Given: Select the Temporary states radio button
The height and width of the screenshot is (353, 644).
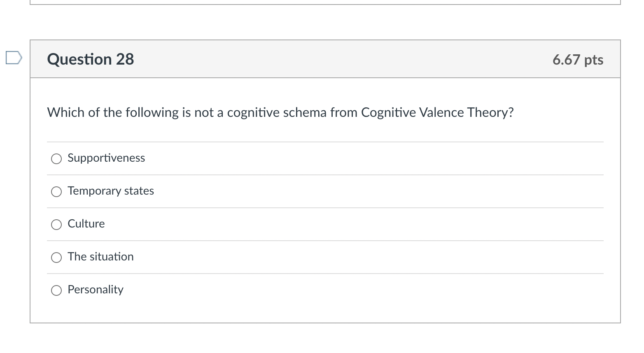Looking at the screenshot, I should point(56,191).
